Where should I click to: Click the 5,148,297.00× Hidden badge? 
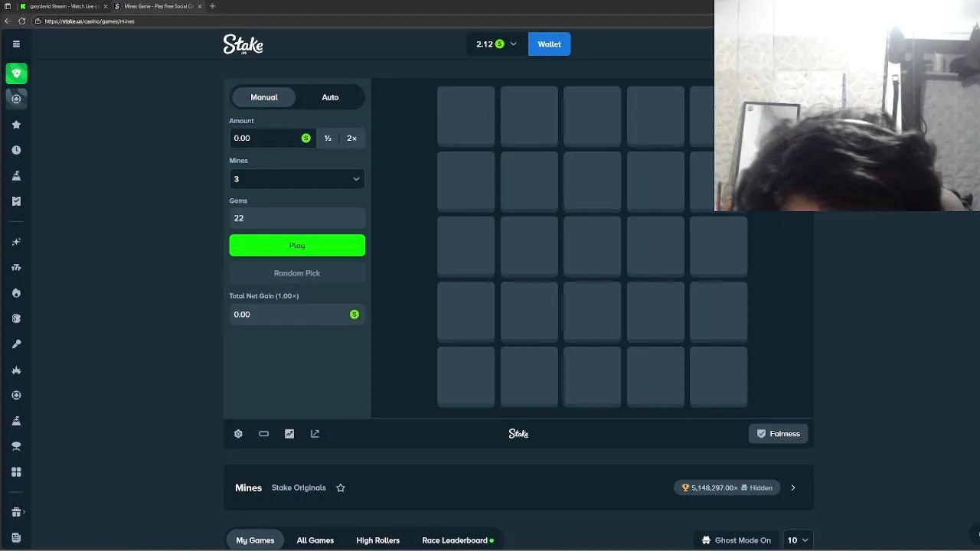727,487
